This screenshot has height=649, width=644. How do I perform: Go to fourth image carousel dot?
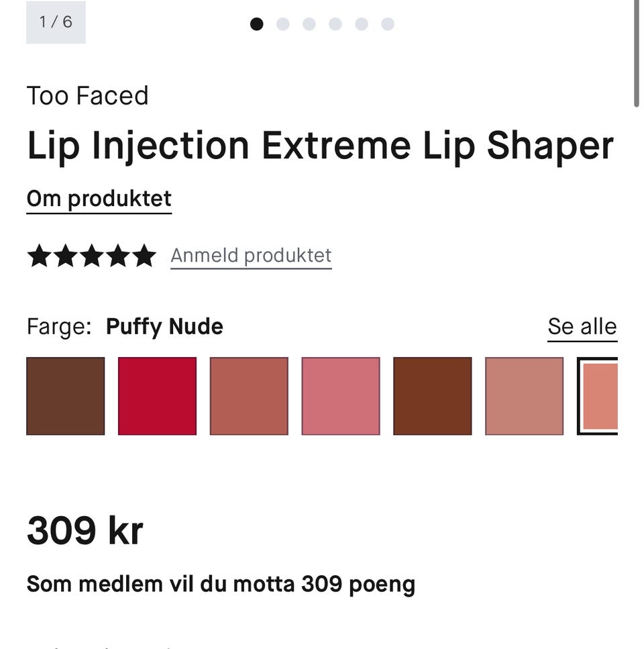pyautogui.click(x=335, y=24)
